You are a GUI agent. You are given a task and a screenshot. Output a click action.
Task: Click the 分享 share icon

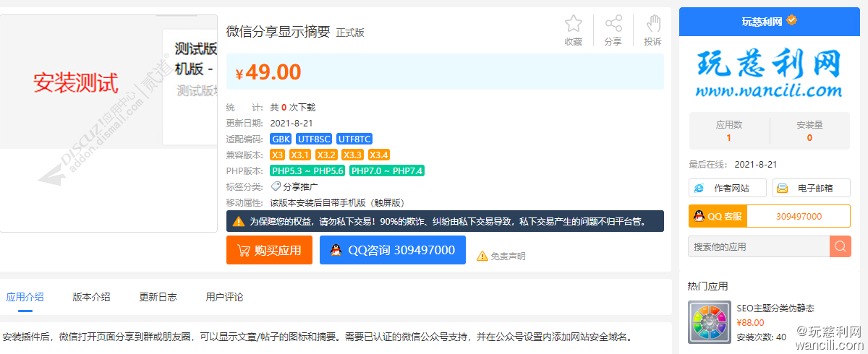(613, 23)
